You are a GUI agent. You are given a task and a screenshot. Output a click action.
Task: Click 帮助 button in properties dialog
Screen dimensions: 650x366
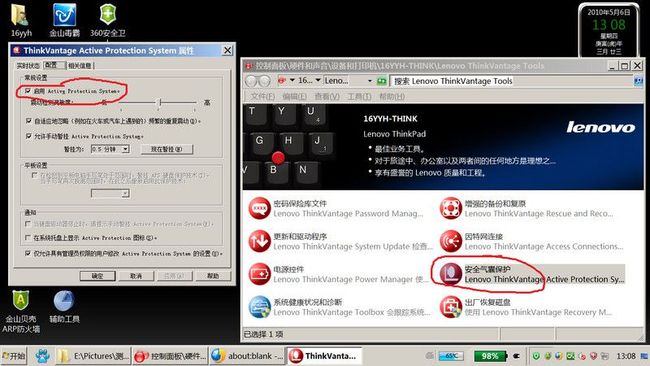pyautogui.click(x=213, y=276)
